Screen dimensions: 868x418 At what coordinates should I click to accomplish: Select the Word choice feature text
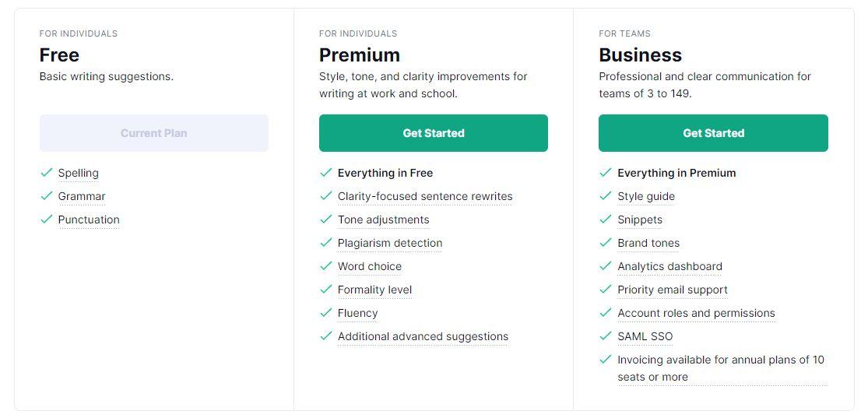point(369,266)
